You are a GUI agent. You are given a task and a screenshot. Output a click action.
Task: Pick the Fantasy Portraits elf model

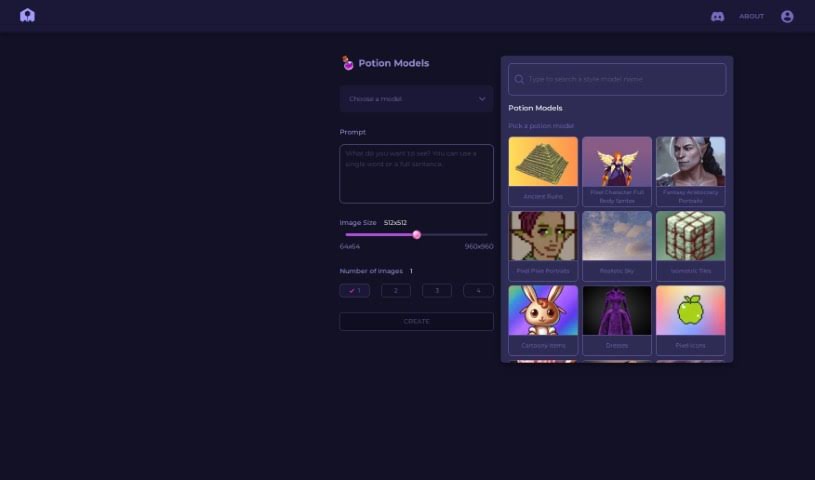tap(691, 172)
